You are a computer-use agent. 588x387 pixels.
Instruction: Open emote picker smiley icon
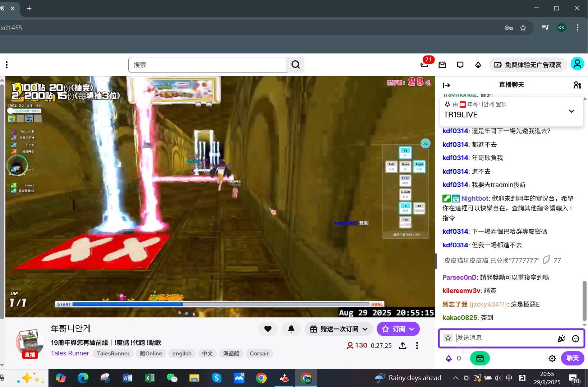pos(575,339)
